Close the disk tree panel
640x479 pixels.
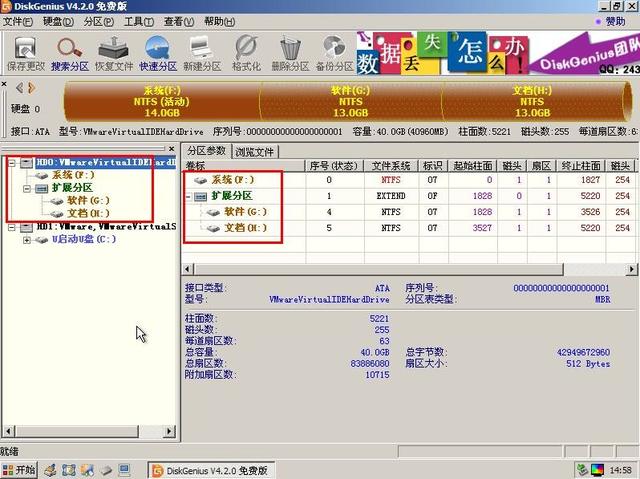[x=172, y=149]
